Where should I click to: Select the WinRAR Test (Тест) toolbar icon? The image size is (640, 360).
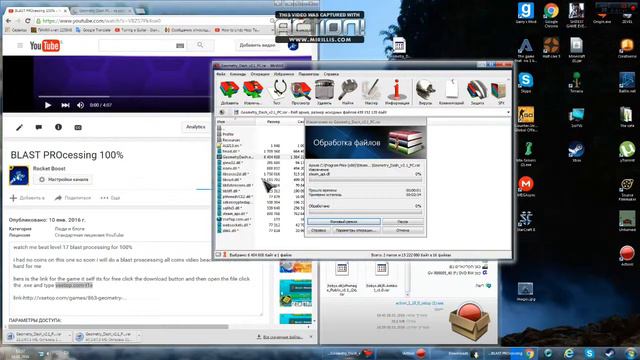pyautogui.click(x=278, y=92)
